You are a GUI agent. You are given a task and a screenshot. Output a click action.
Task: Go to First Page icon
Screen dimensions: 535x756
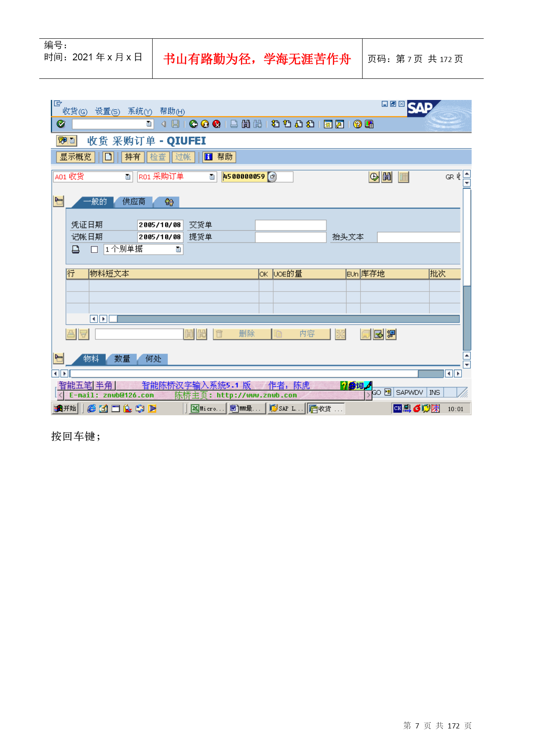[x=275, y=124]
